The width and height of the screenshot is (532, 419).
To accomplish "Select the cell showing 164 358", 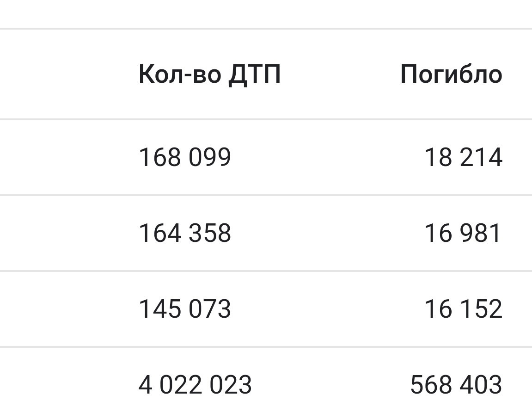I will tap(185, 233).
